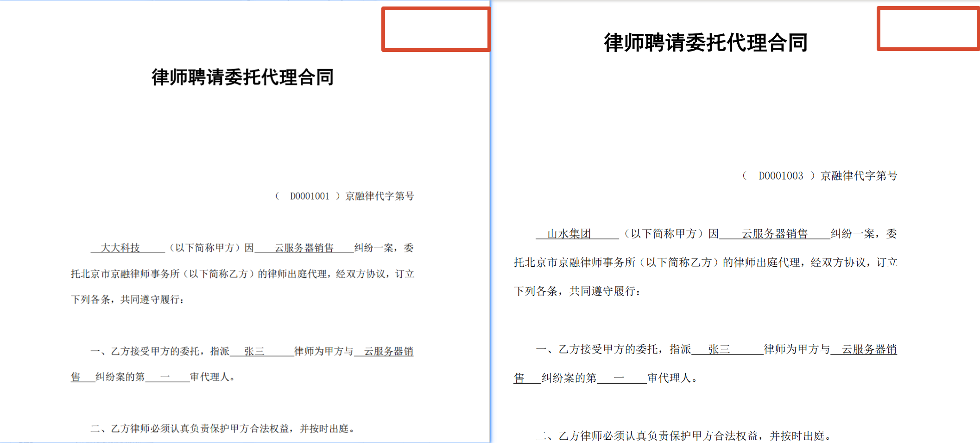980x443 pixels.
Task: Click lawyer name 张三 in the 大大科技 contract
Action: click(x=254, y=351)
